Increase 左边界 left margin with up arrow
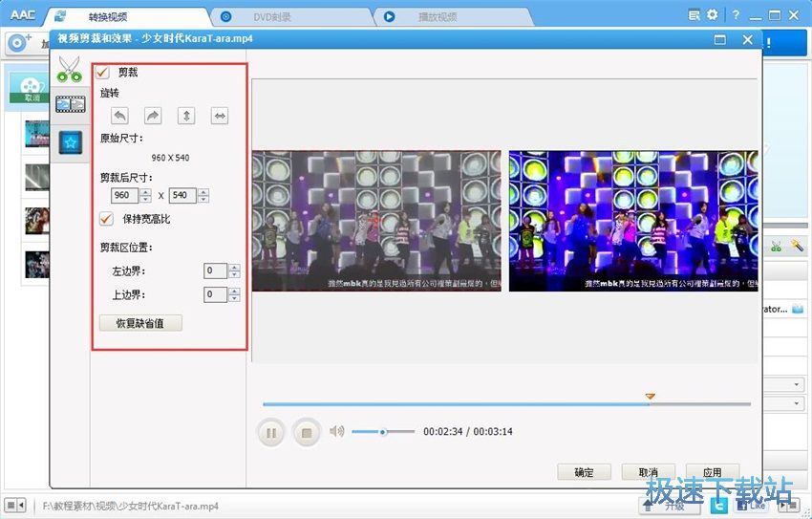This screenshot has height=519, width=812. tap(235, 268)
